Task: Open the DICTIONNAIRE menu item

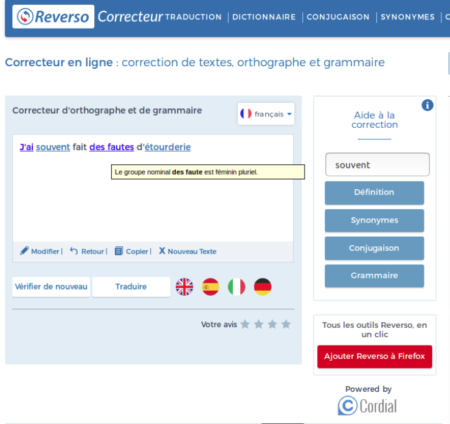Action: pyautogui.click(x=264, y=17)
